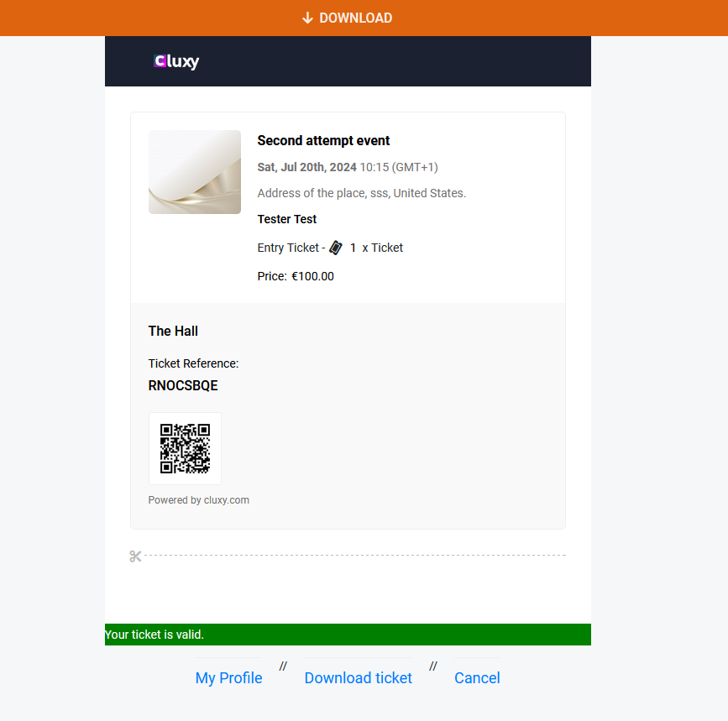The height and width of the screenshot is (721, 728).
Task: Click the event thumbnail image
Action: [x=195, y=172]
